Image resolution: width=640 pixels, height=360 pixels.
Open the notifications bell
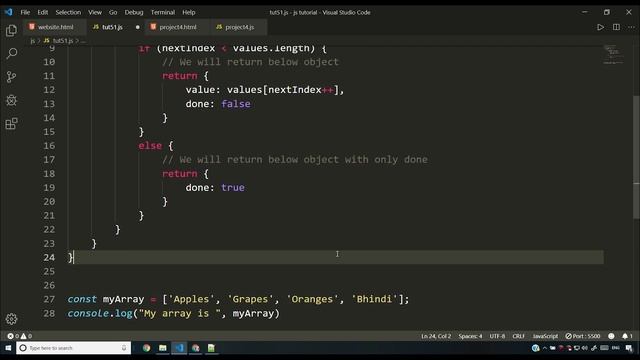pos(627,336)
